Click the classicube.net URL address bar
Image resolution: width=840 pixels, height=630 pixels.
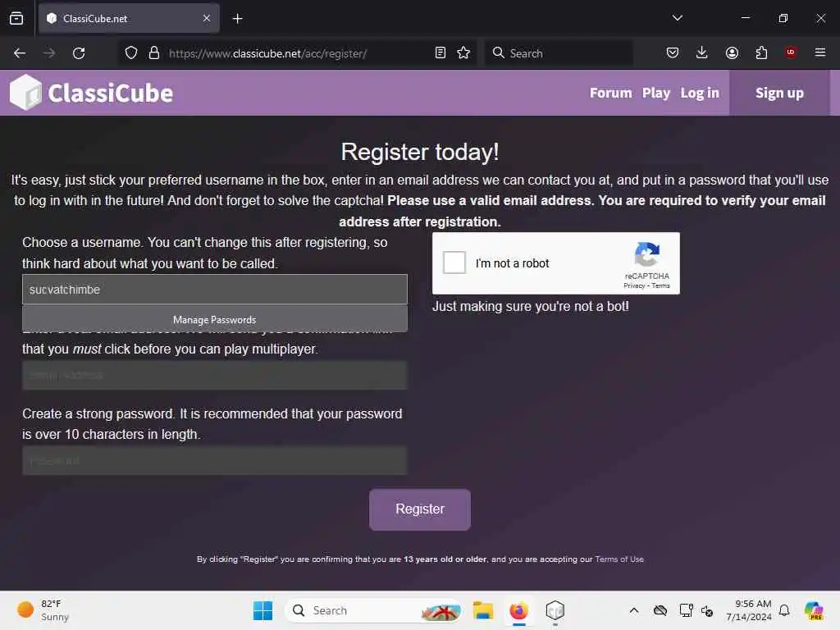298,53
